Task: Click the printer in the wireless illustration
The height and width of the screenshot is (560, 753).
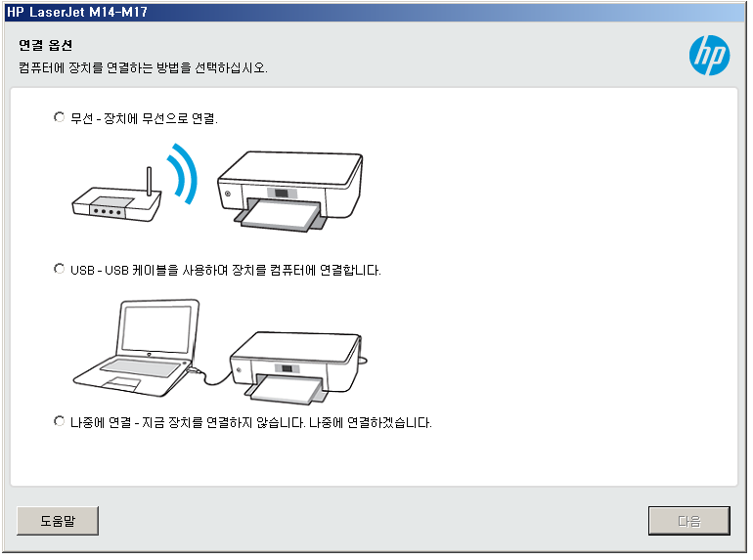Action: (289, 192)
